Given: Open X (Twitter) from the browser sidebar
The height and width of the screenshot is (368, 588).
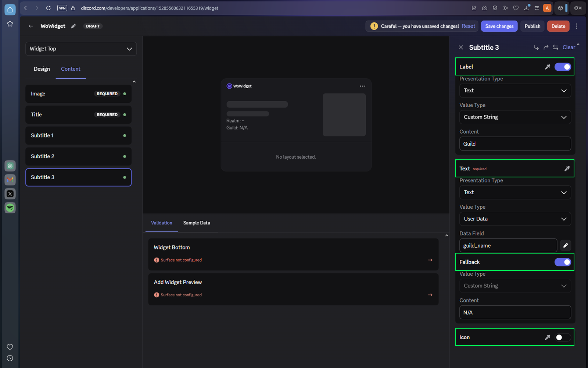Looking at the screenshot, I should point(10,194).
